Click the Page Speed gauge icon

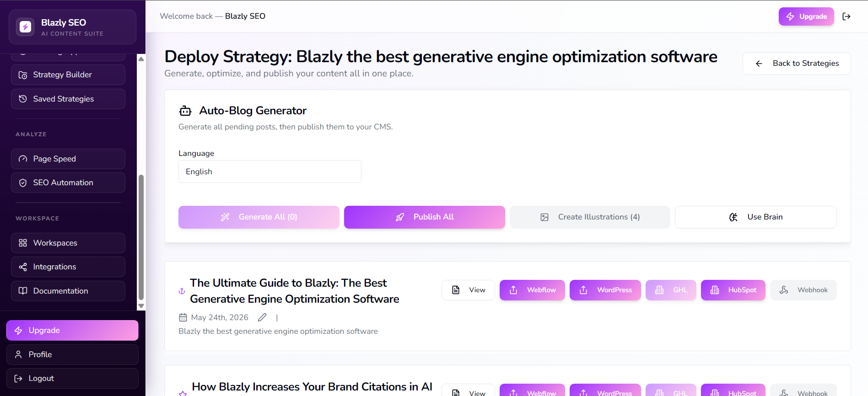(23, 159)
